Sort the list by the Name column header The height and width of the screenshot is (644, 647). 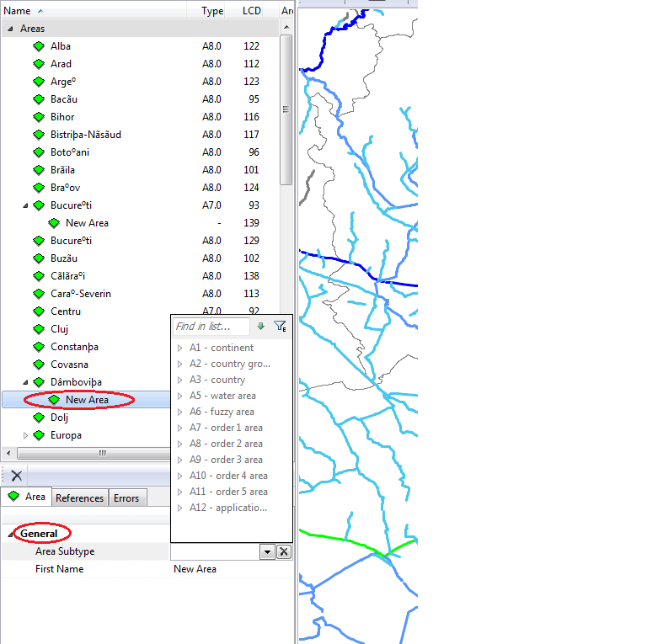pos(18,11)
